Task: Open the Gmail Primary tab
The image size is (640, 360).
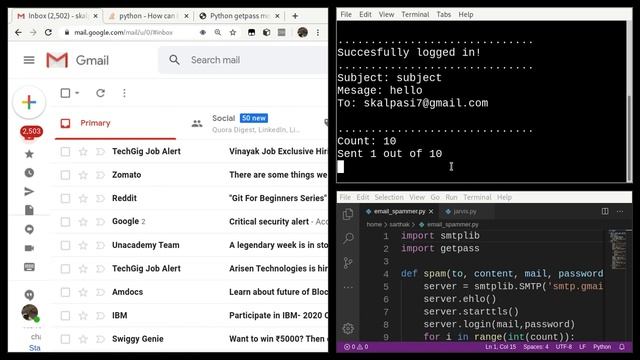Action: click(116, 123)
